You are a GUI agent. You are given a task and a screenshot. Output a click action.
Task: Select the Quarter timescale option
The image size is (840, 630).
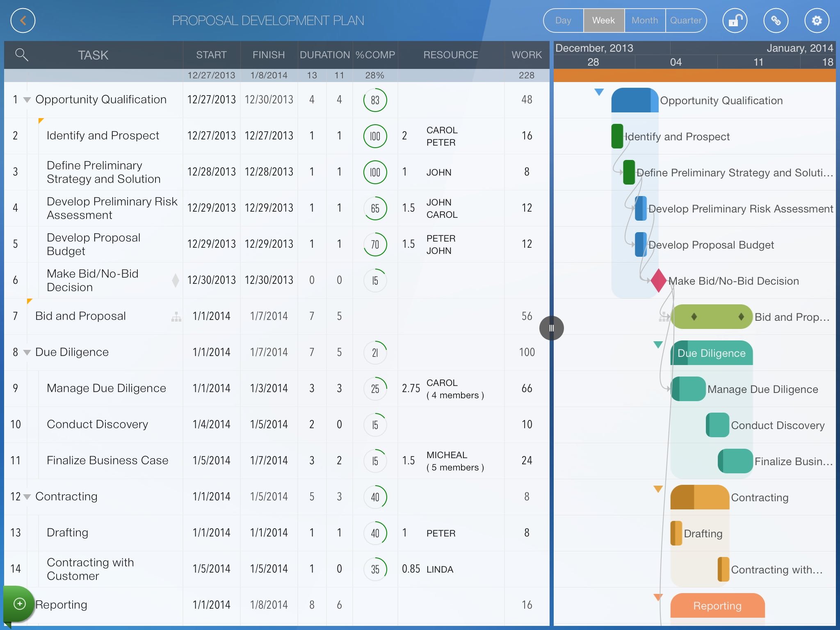pyautogui.click(x=685, y=21)
